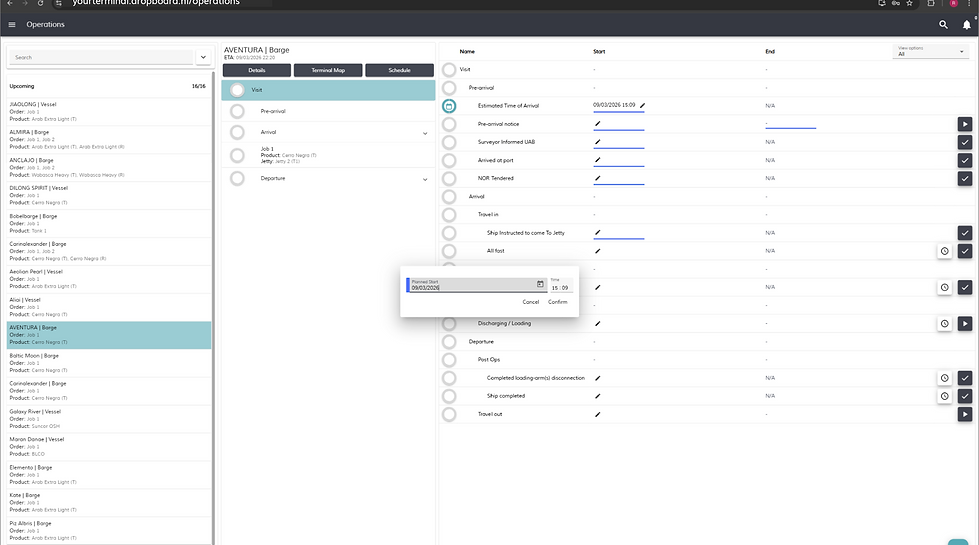This screenshot has height=545, width=979.
Task: Edit Discharging / Loading start pencil
Action: pos(598,323)
